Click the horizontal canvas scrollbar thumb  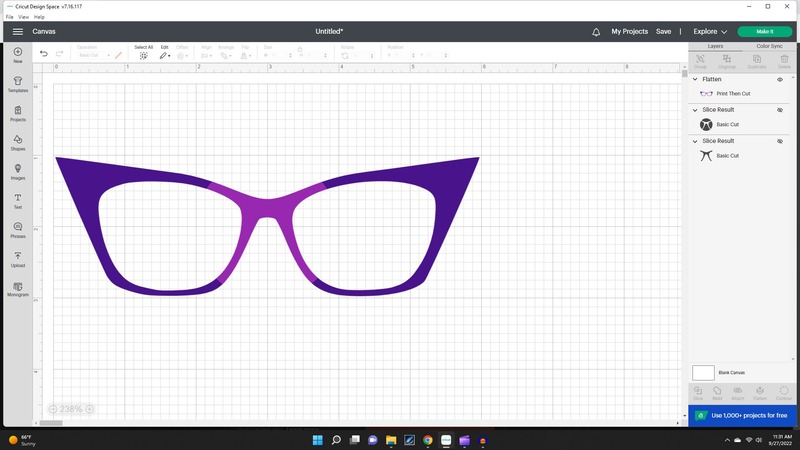tap(51, 423)
